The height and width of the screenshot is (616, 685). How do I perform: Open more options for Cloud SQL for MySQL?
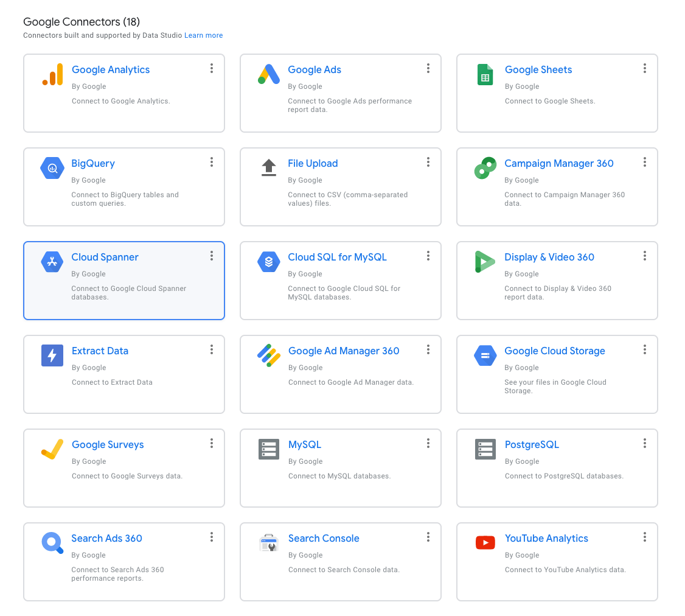(428, 256)
